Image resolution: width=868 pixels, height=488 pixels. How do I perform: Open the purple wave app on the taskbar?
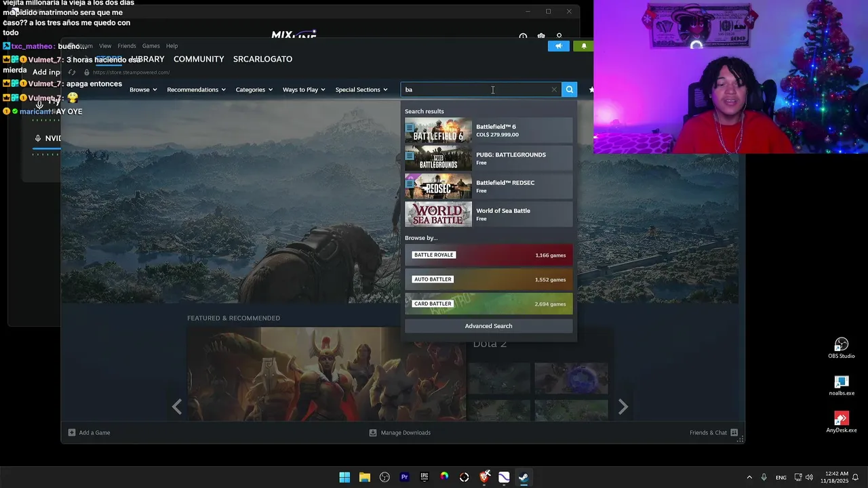(504, 477)
